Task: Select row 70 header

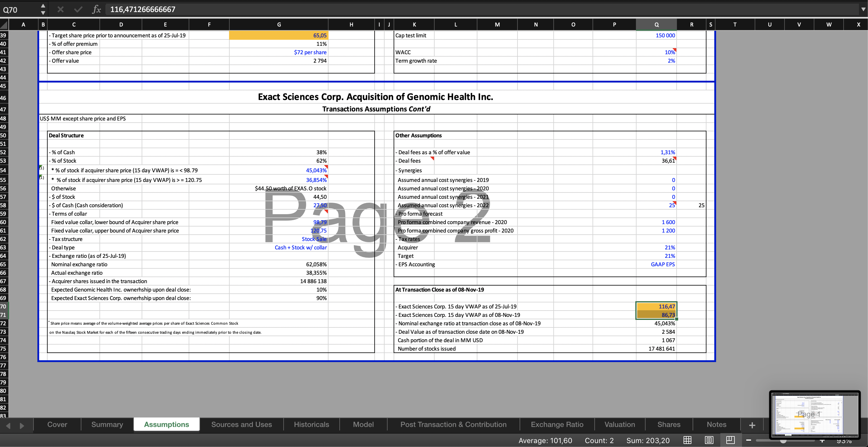Action: (4, 307)
